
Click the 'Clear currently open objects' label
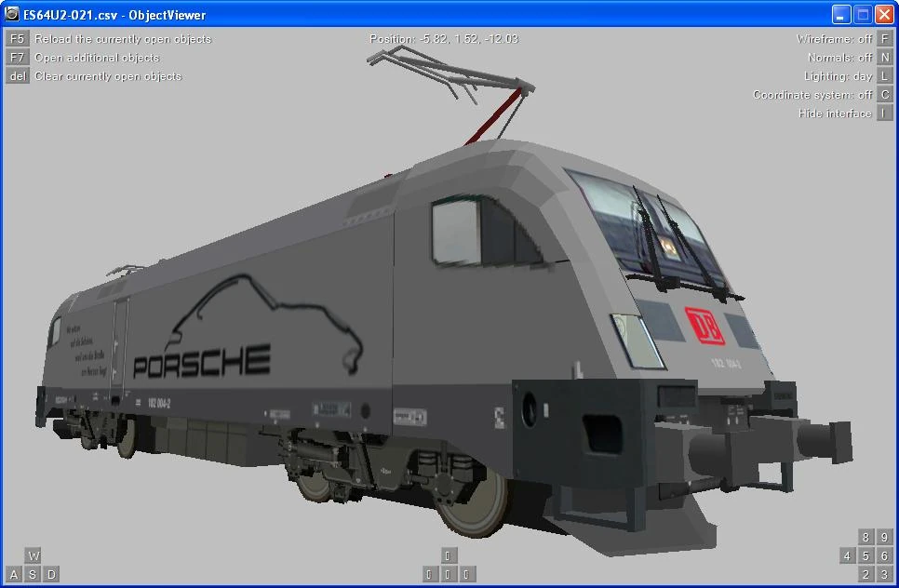tap(108, 76)
